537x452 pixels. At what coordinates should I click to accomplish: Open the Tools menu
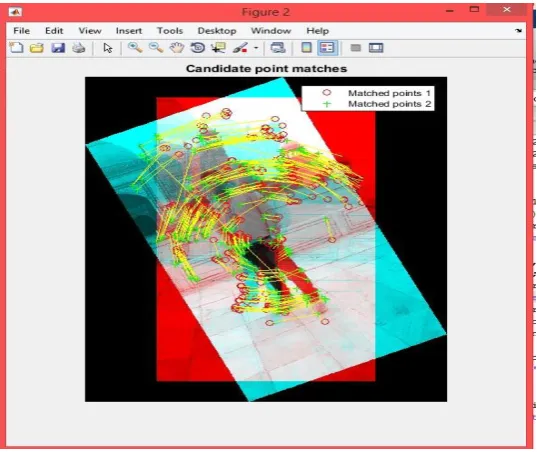click(170, 31)
